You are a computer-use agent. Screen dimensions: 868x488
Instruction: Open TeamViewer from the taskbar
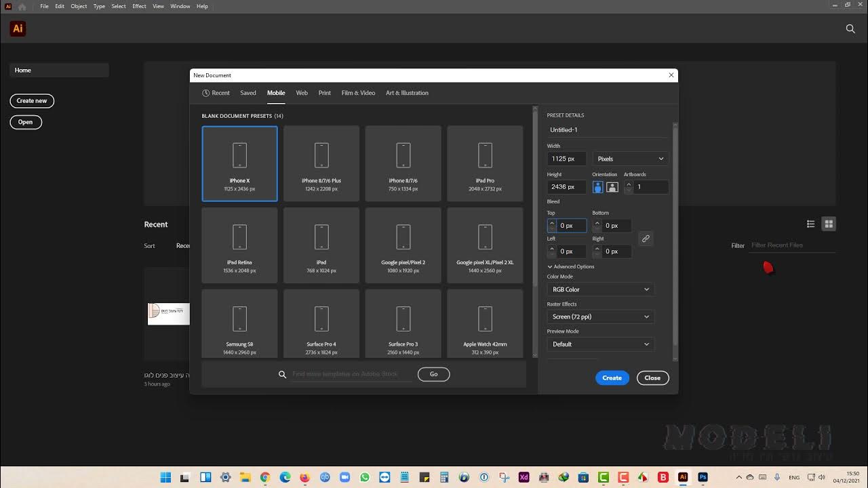384,477
